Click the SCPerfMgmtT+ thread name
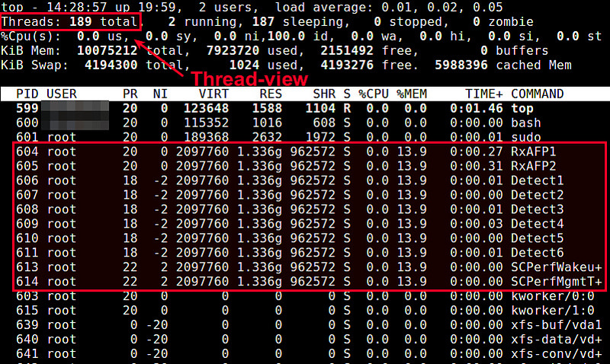 coord(556,282)
